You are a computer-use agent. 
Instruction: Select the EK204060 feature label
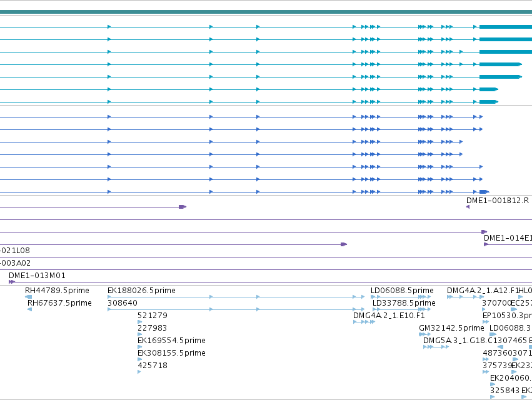click(x=509, y=378)
